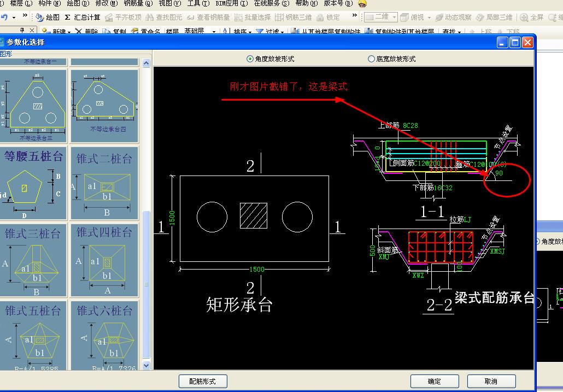Expand toolbar overflow chevron before 绘图

(x=25, y=15)
